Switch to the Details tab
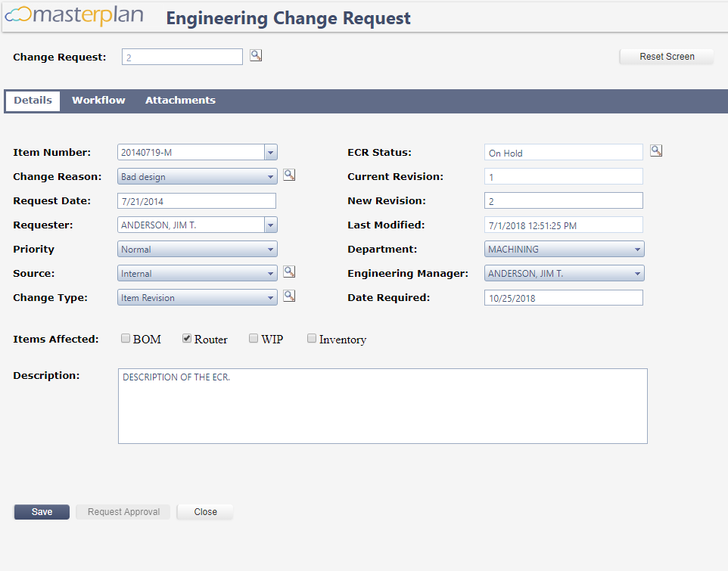The image size is (728, 571). coord(33,101)
